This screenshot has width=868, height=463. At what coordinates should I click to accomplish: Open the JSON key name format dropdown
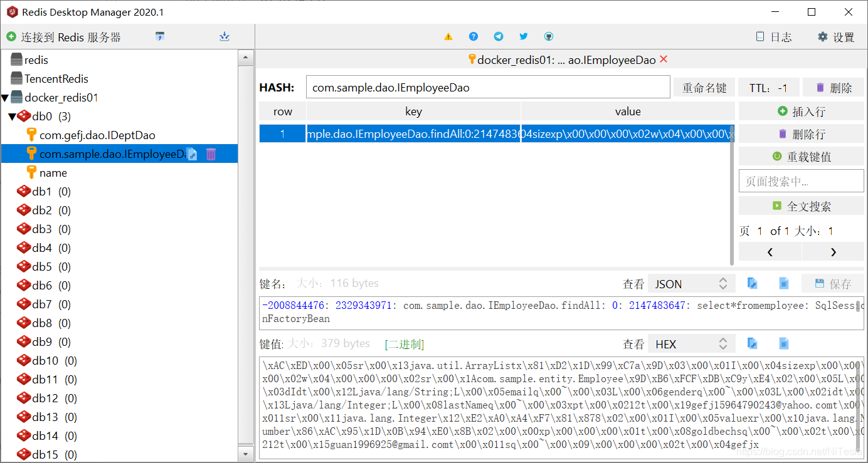click(x=691, y=284)
